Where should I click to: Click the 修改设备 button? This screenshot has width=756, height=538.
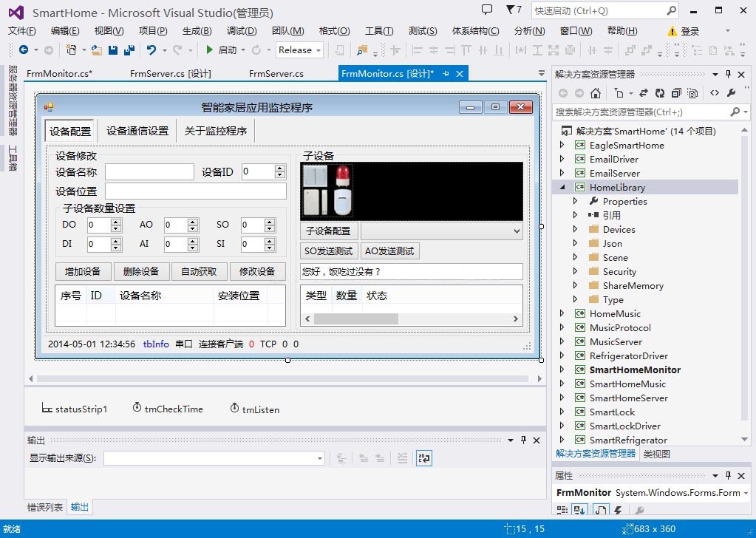pyautogui.click(x=257, y=271)
